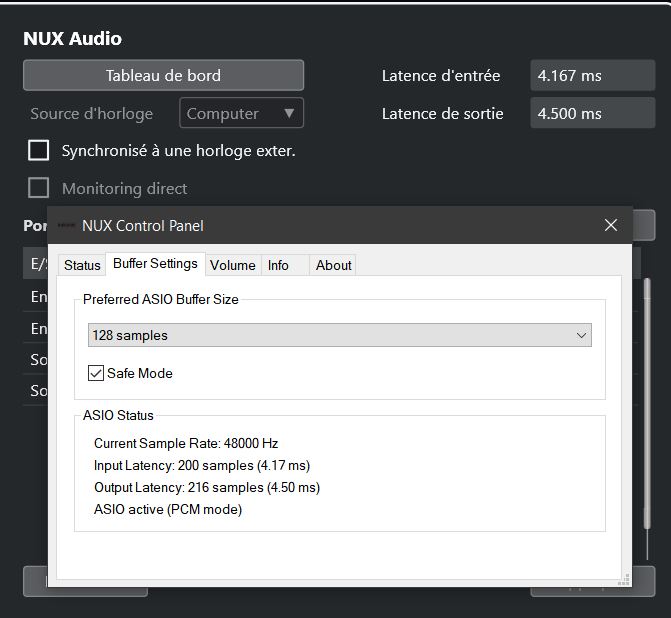Open Source d'horloge Computer dropdown
This screenshot has width=671, height=618.
click(x=241, y=113)
